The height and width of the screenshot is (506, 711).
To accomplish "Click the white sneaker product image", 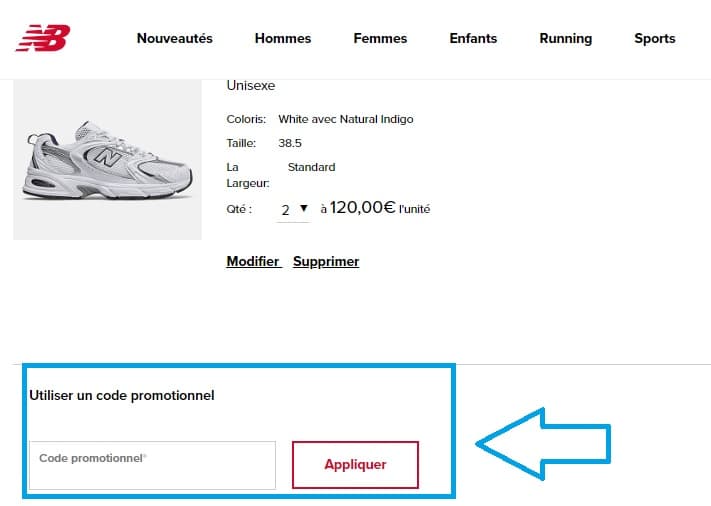I will (x=107, y=162).
